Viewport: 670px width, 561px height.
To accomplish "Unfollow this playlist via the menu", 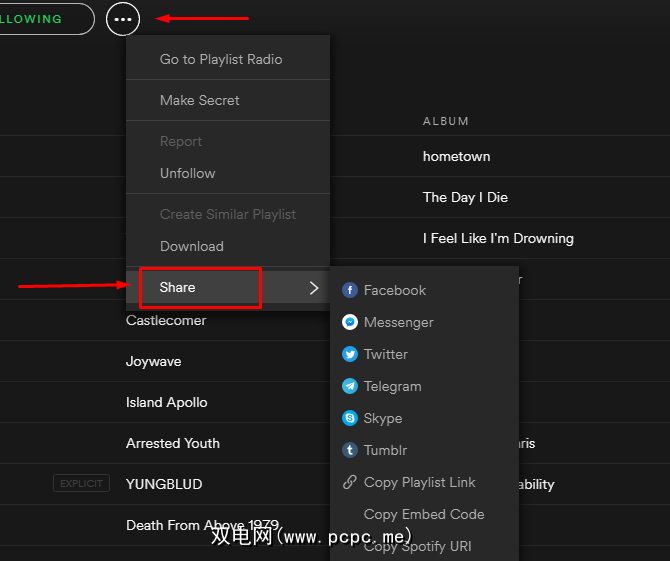I will 188,174.
